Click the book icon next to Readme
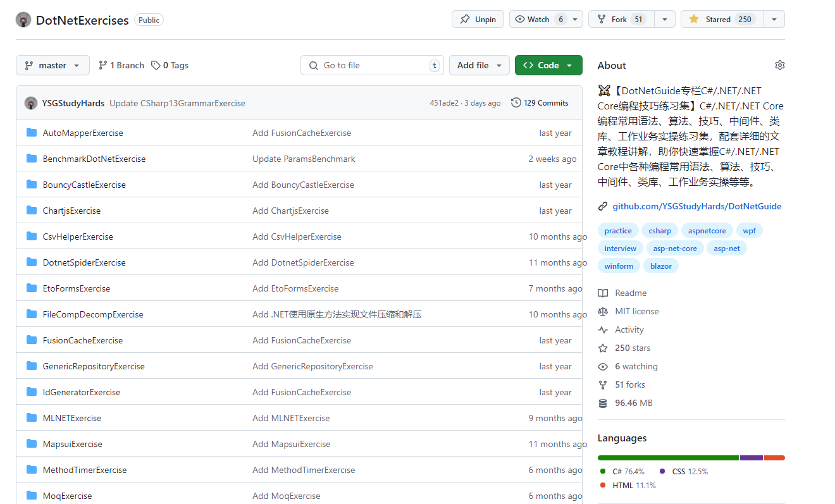The image size is (835, 504). coord(603,293)
